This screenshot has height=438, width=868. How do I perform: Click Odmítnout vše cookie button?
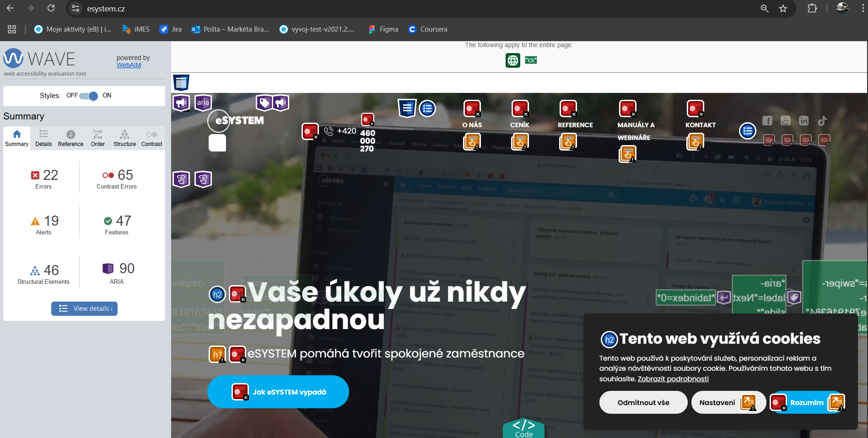click(643, 403)
